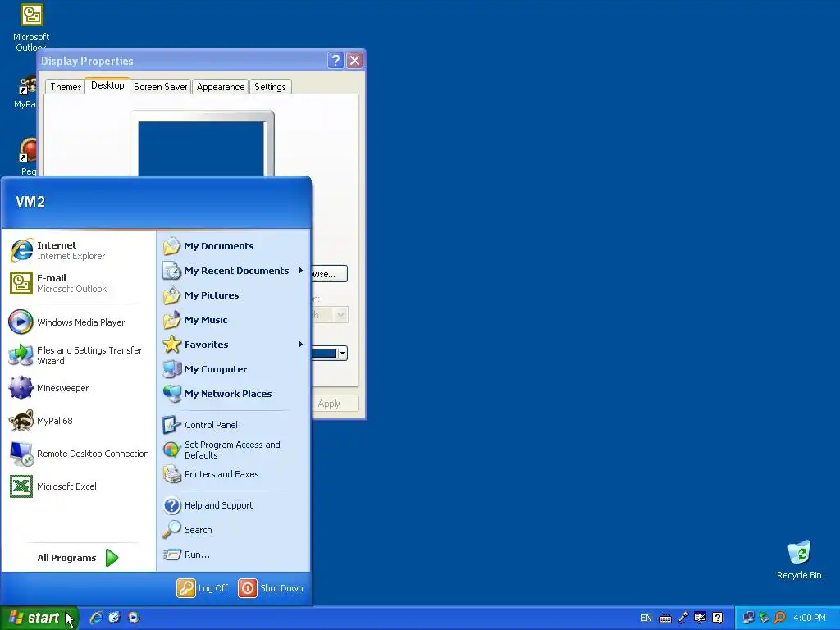Image resolution: width=840 pixels, height=630 pixels.
Task: Click the language bar keyboard icon
Action: click(x=664, y=619)
